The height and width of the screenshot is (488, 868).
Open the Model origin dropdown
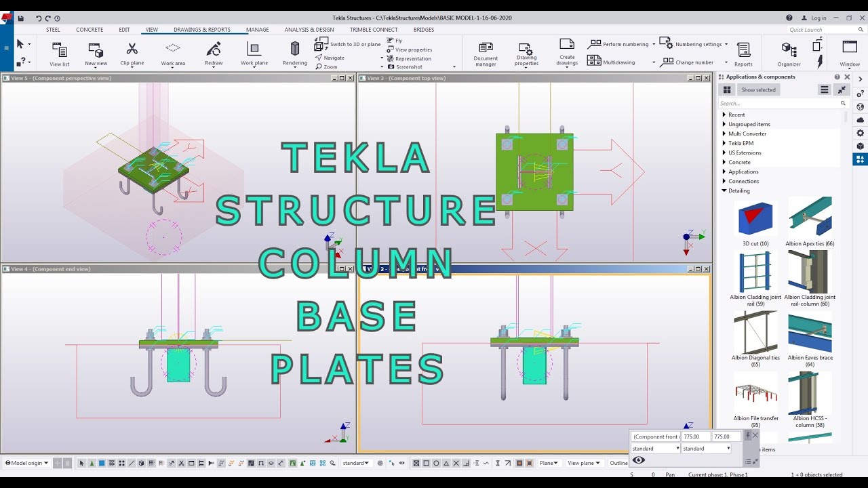(x=27, y=463)
